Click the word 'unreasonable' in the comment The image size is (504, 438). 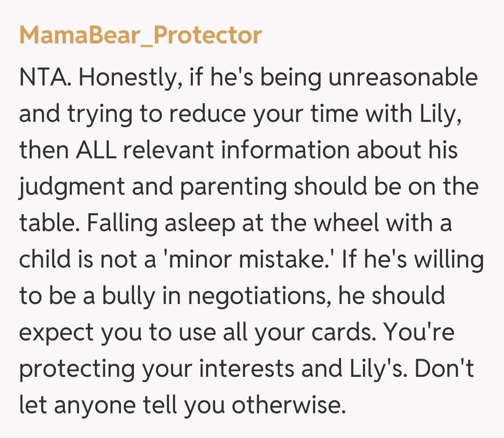[403, 78]
